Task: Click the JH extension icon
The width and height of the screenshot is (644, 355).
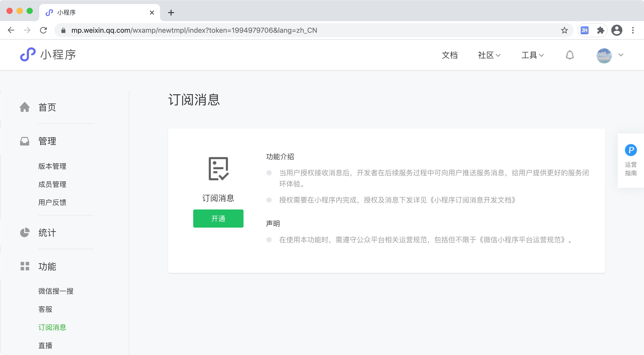Action: [584, 30]
